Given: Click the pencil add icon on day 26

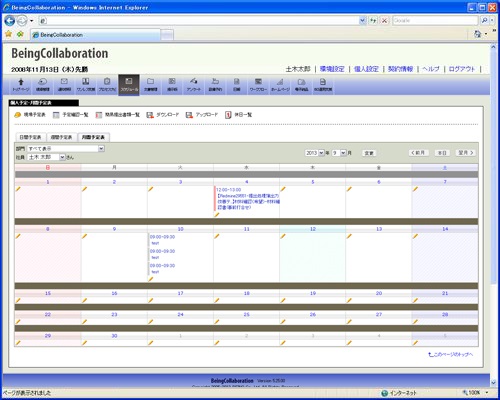Looking at the screenshot, I should tap(283, 322).
